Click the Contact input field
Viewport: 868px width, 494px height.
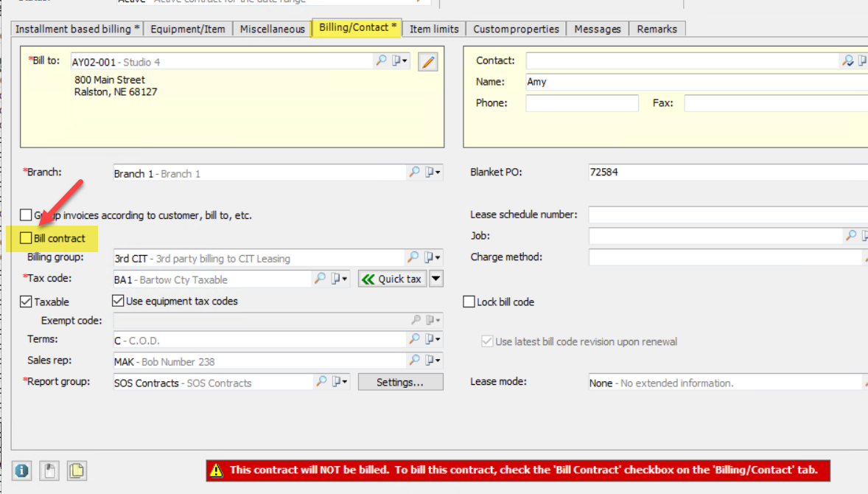(682, 60)
